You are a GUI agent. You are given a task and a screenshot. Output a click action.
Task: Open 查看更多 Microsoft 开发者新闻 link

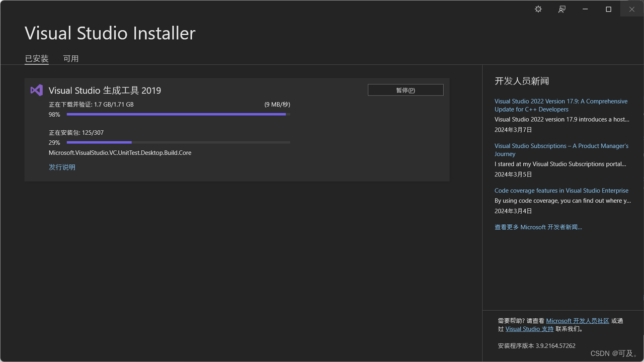(538, 227)
